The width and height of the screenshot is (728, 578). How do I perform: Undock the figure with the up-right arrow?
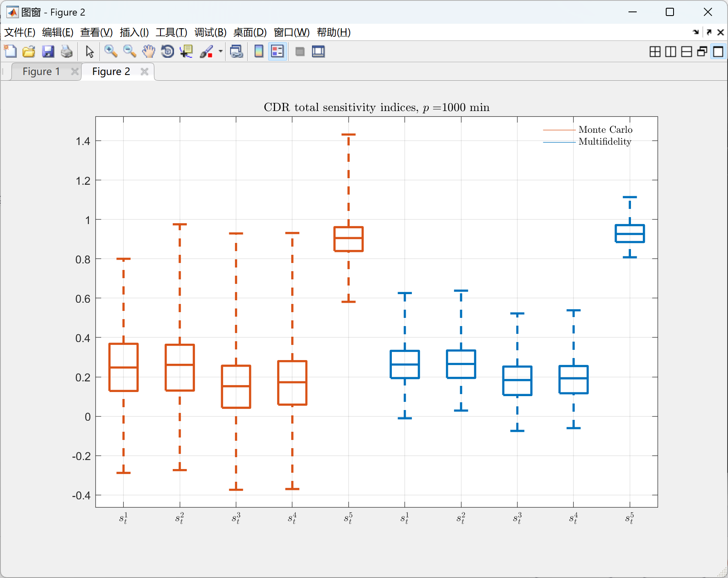[x=709, y=32]
